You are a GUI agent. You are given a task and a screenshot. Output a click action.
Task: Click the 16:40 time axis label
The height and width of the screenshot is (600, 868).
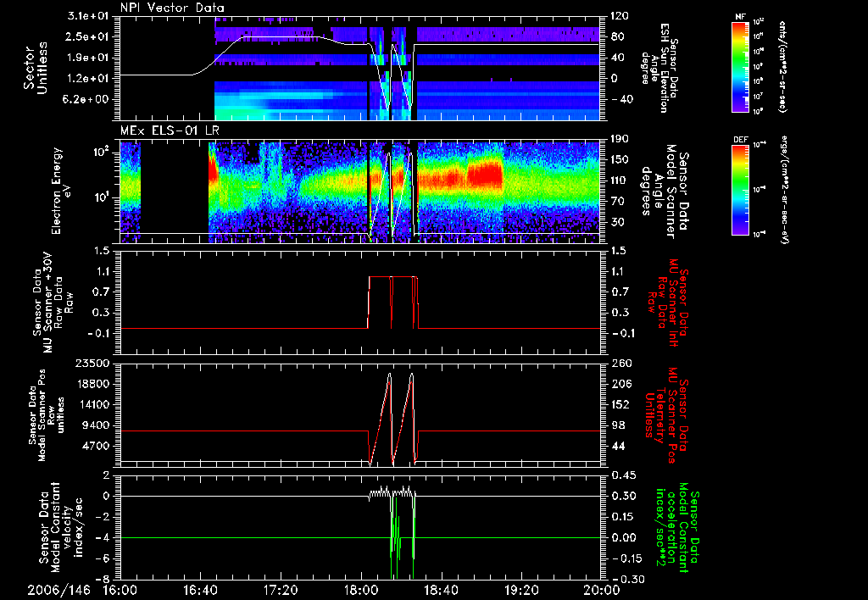[200, 590]
